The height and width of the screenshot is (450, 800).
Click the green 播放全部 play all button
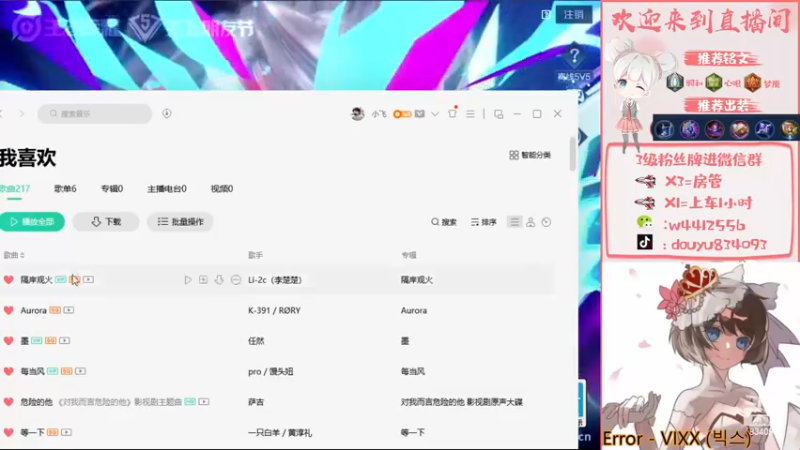[x=32, y=221]
